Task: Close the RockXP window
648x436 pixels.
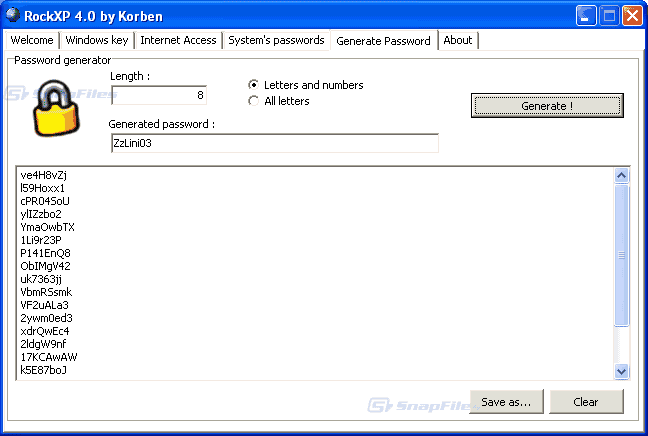Action: click(x=633, y=16)
